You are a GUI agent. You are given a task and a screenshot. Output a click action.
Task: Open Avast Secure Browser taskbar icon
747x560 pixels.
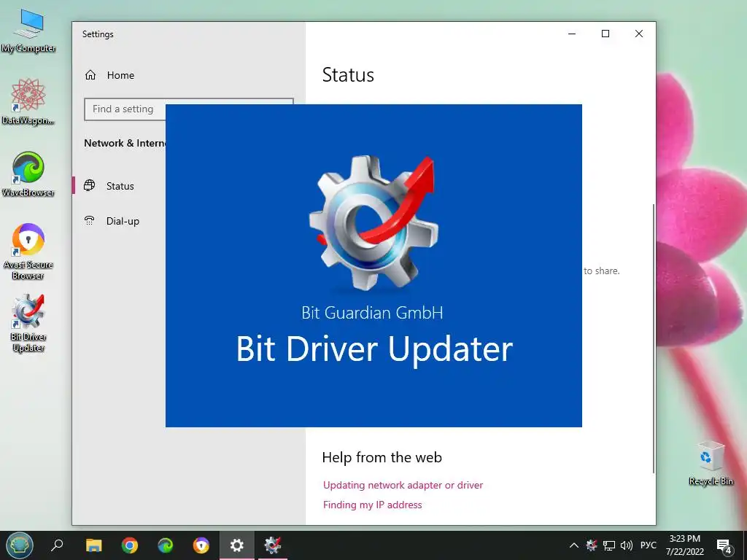201,545
